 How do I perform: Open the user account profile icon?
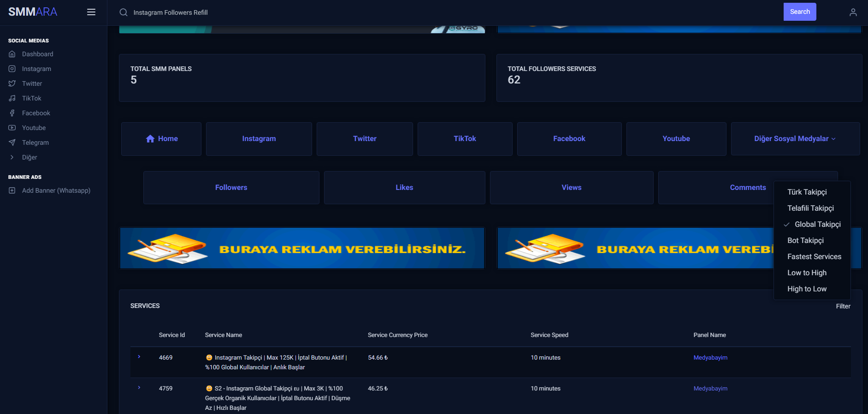coord(853,12)
